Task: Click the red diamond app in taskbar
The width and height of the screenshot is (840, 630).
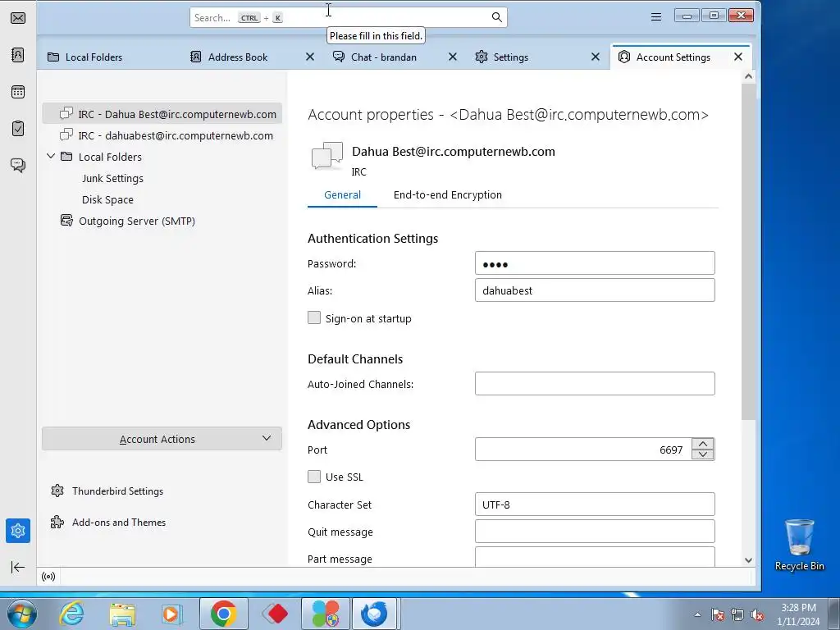Action: tap(275, 614)
